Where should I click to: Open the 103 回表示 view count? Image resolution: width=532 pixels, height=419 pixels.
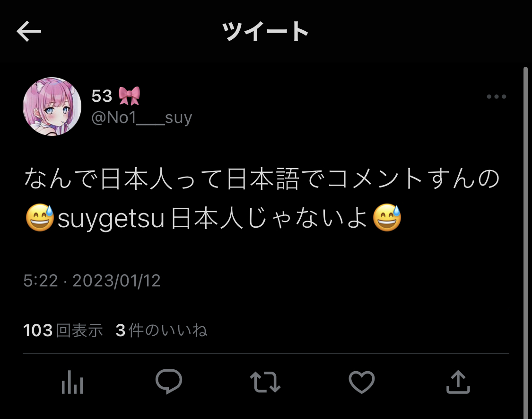[x=63, y=330]
